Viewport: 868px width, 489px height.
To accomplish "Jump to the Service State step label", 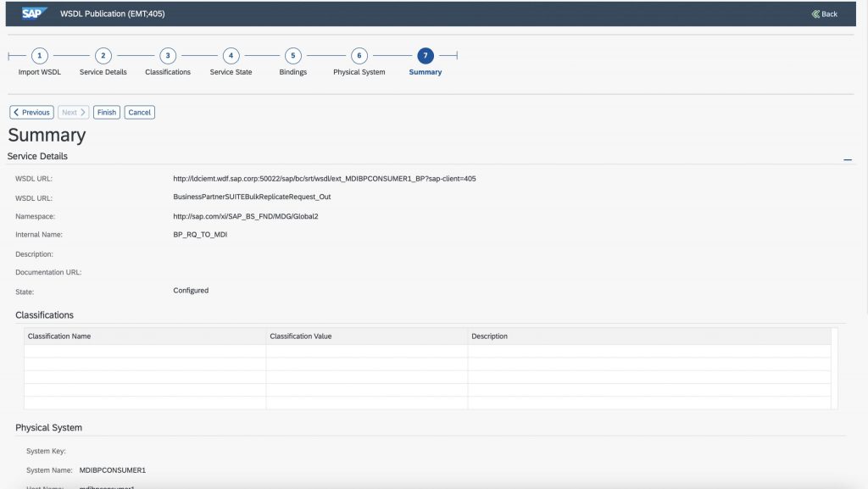I will 231,72.
